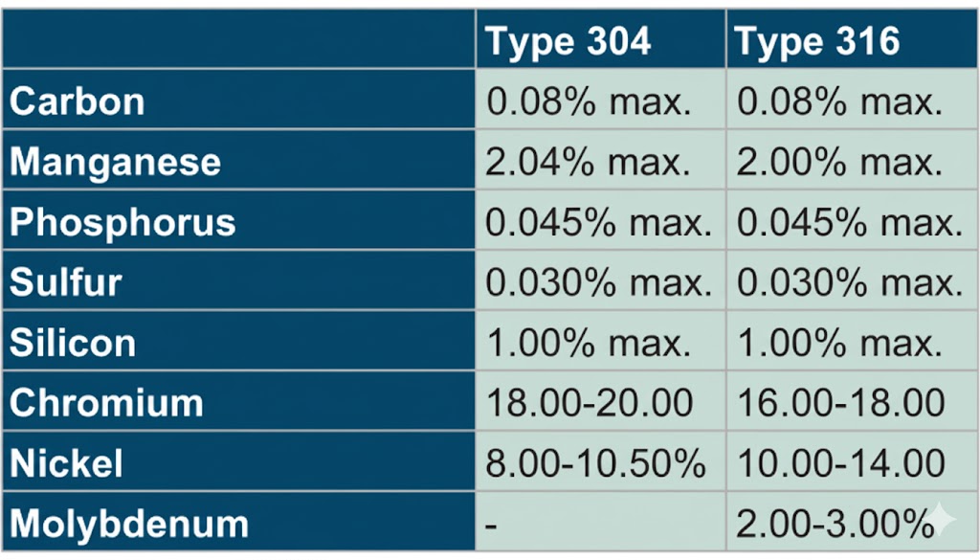Select the 16.00-18.00 Chromium value
Viewport: 980px width, 560px height.
pyautogui.click(x=841, y=403)
